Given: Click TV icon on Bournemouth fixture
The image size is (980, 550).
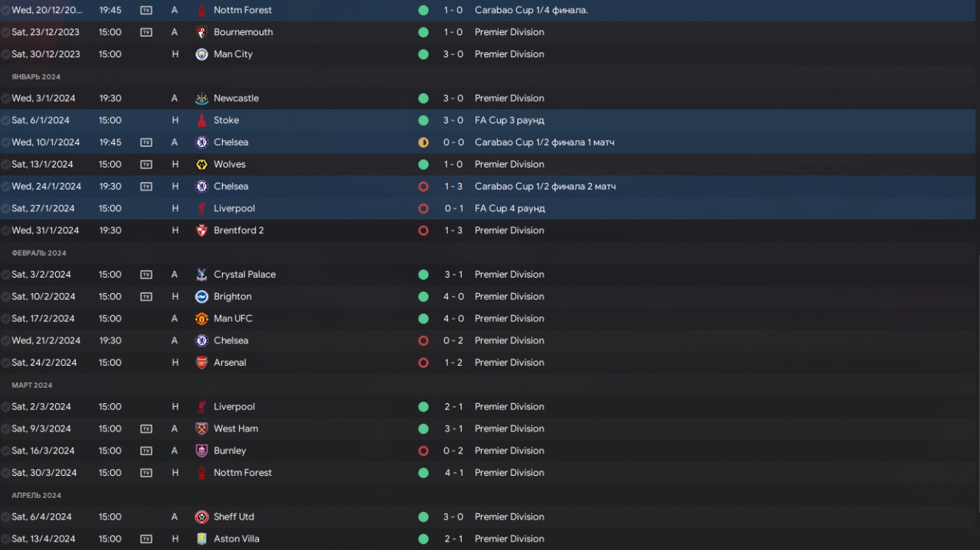Looking at the screenshot, I should pyautogui.click(x=146, y=32).
